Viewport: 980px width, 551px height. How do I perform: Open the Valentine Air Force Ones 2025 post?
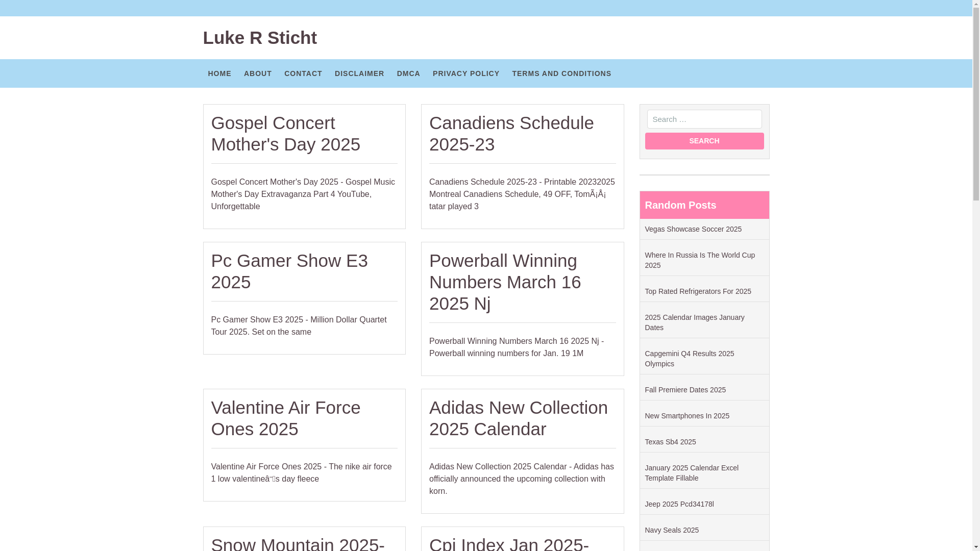click(285, 418)
